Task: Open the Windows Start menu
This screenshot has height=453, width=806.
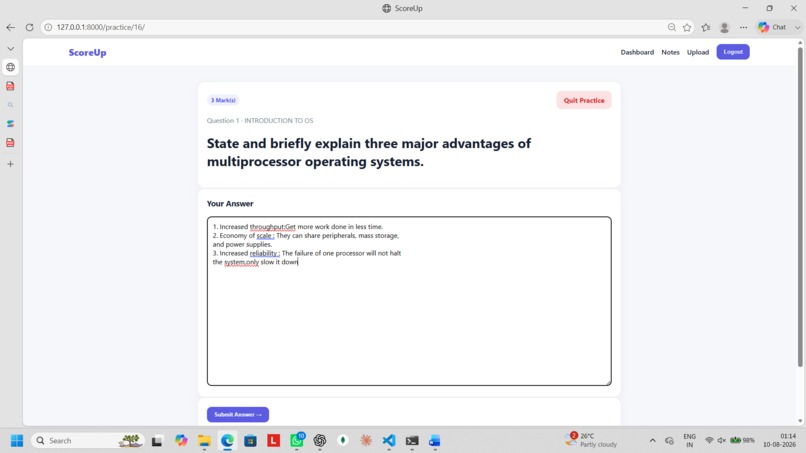Action: pos(17,441)
